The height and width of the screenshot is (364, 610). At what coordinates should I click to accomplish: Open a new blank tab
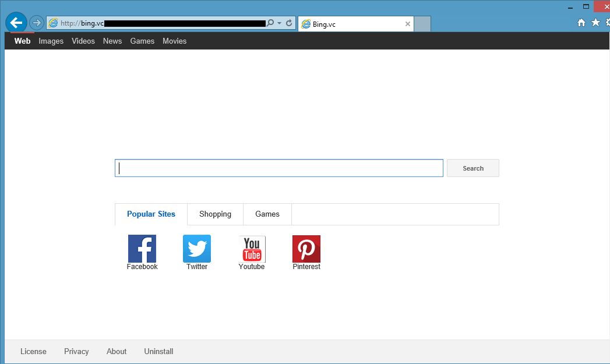point(422,24)
